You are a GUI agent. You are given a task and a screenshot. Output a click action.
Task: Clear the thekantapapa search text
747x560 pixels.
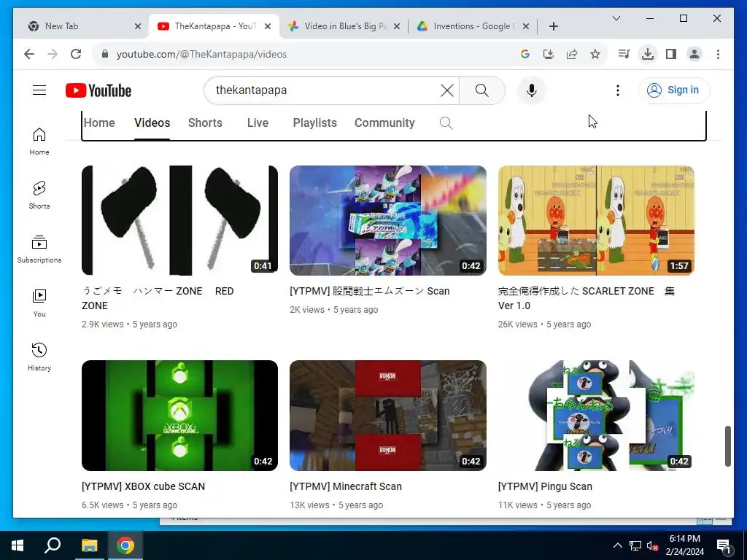pos(447,90)
